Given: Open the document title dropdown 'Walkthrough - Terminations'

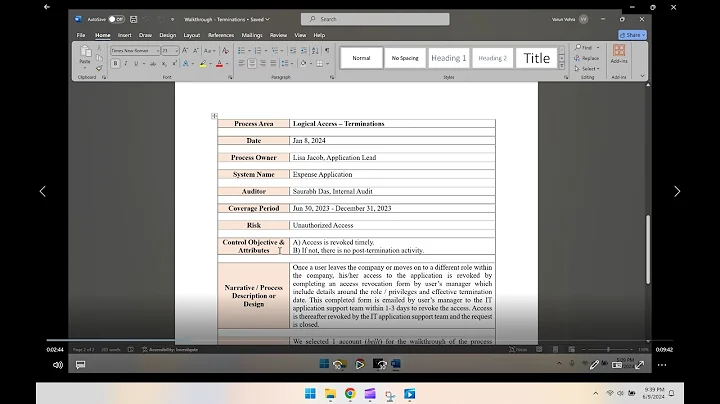Looking at the screenshot, I should click(x=226, y=19).
